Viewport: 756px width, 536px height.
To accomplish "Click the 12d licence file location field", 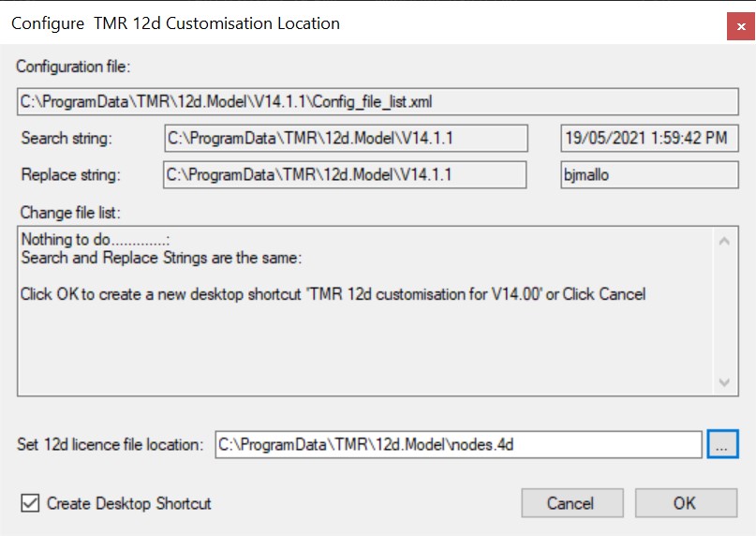I will coord(458,444).
